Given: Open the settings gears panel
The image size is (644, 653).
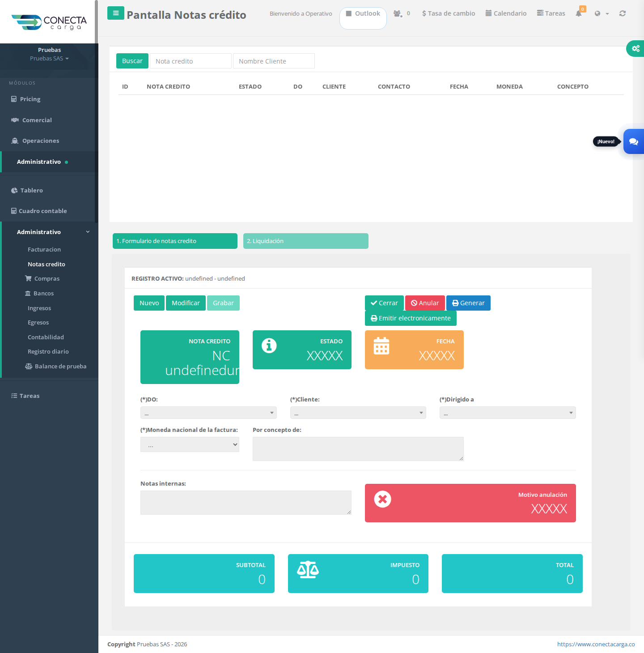Looking at the screenshot, I should [636, 48].
